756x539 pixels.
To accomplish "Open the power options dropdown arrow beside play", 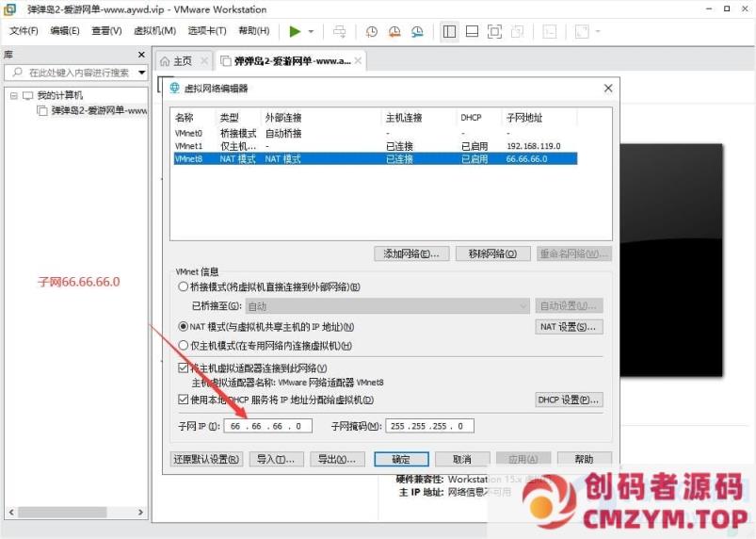I will tap(311, 31).
